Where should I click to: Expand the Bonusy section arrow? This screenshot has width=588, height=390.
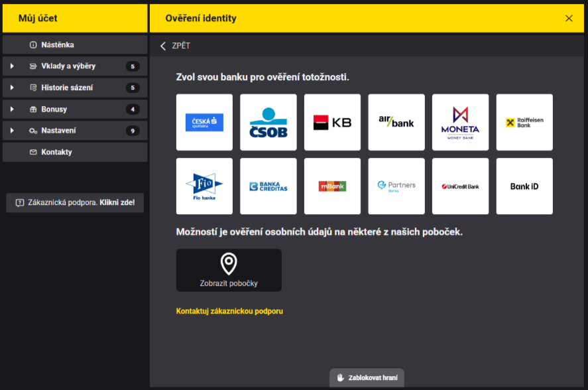point(12,109)
